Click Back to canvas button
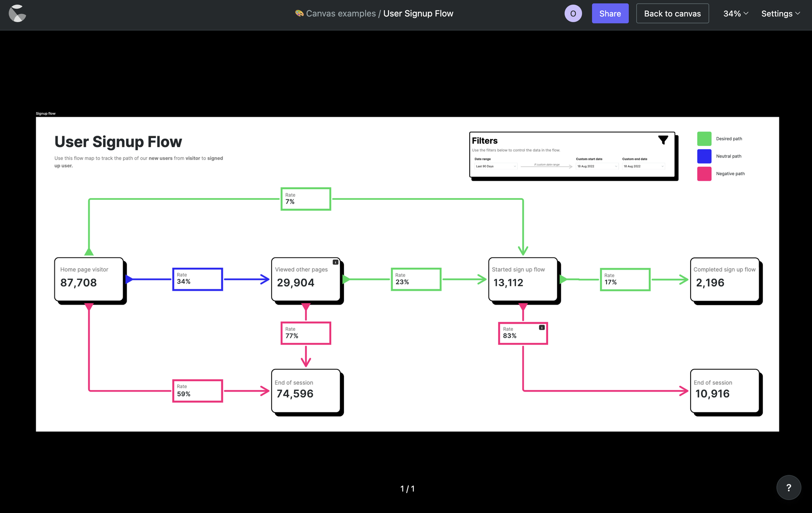The width and height of the screenshot is (812, 513). 672,13
